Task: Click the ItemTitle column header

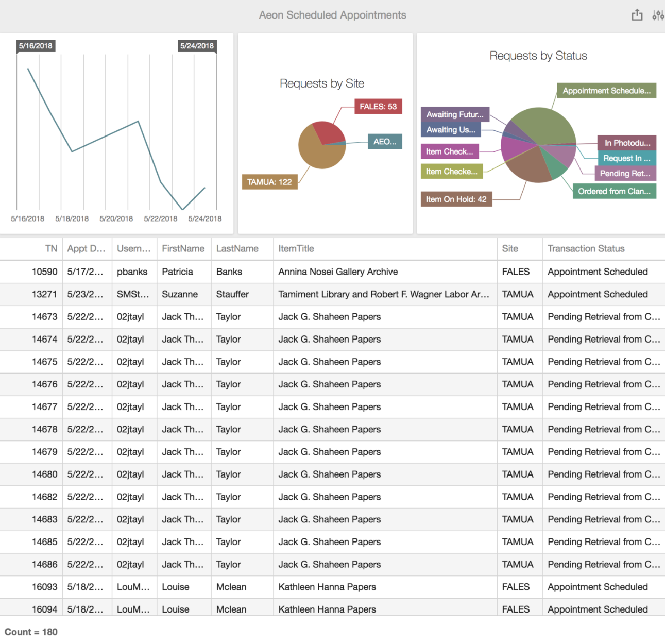Action: coord(296,248)
